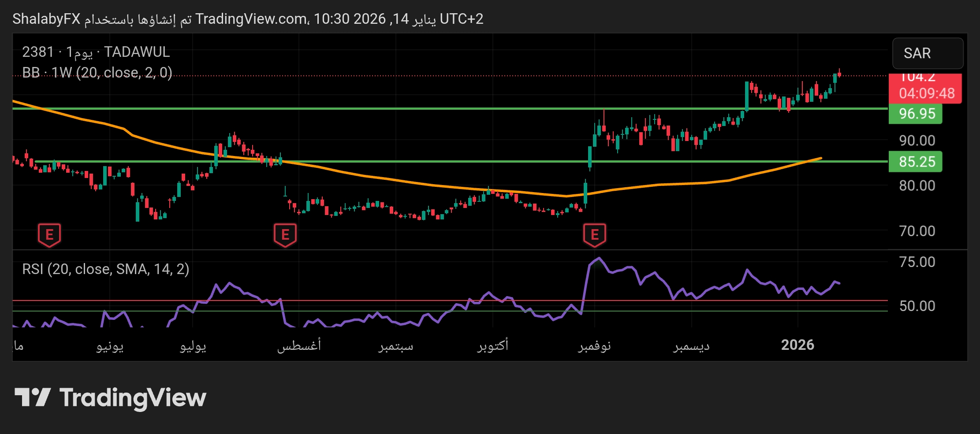
Task: Click the 2026 label on time axis
Action: tap(797, 345)
